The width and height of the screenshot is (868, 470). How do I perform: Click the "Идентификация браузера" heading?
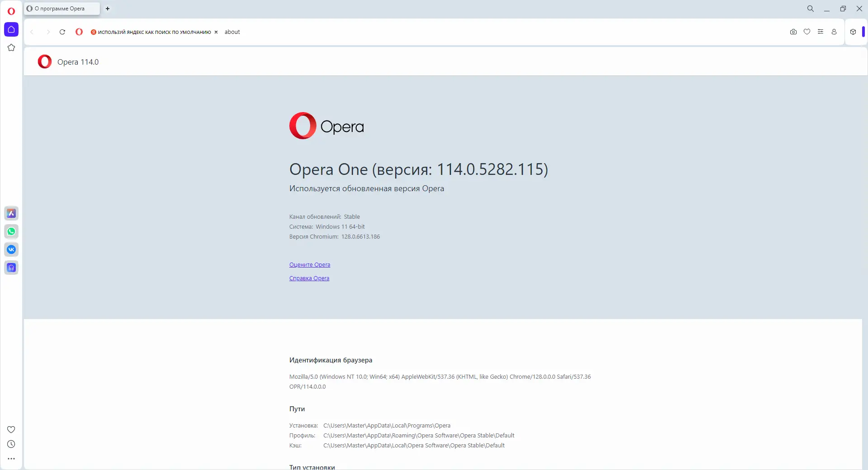point(331,360)
